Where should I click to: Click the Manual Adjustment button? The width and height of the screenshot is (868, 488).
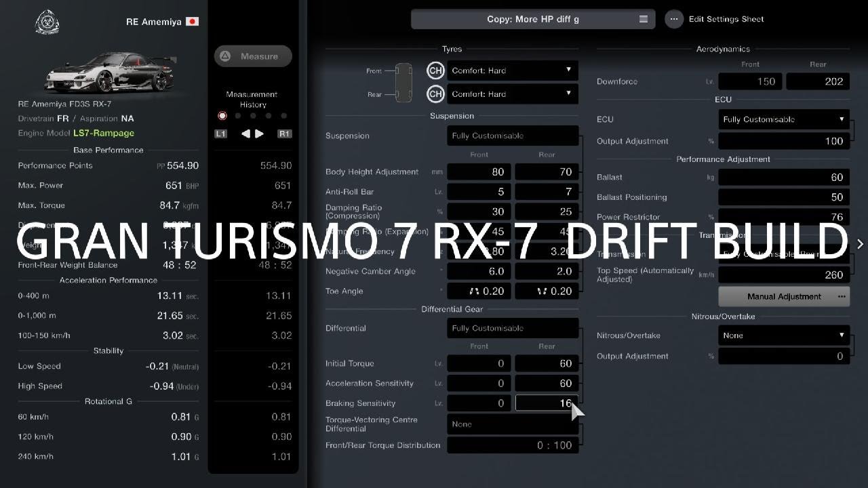tap(784, 296)
